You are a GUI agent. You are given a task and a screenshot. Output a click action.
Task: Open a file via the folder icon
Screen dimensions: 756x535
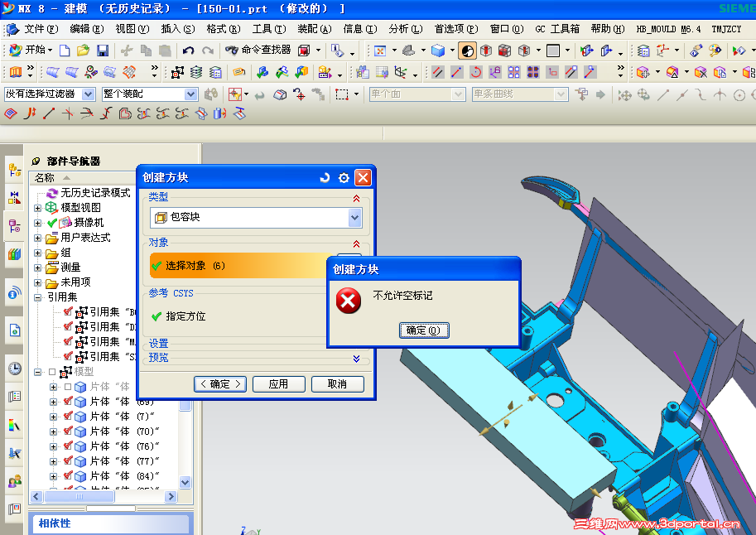(84, 51)
